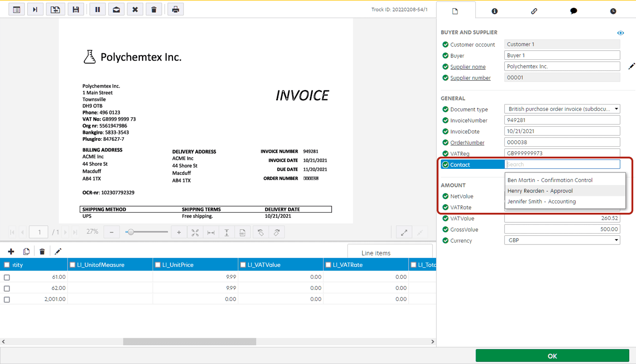This screenshot has width=636, height=364.
Task: Reject the invoice with the X icon
Action: tap(135, 9)
